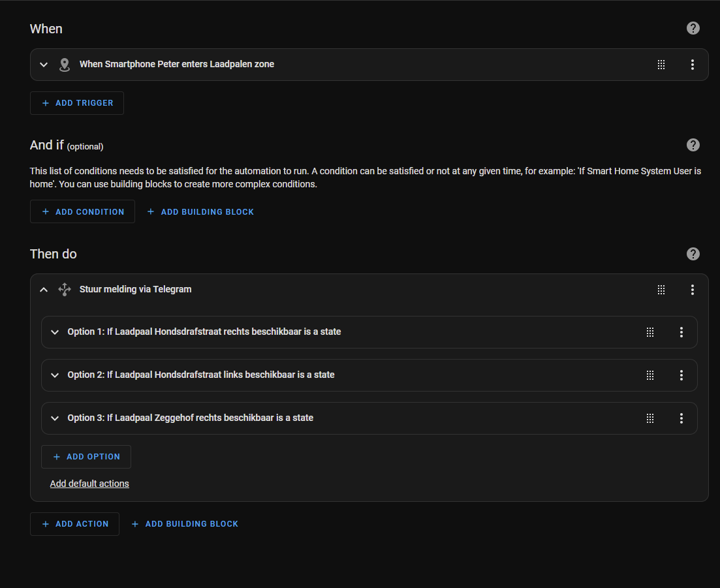The image size is (720, 588).
Task: Expand Option 1 Hondsdrafstraat rechts
Action: click(x=55, y=332)
